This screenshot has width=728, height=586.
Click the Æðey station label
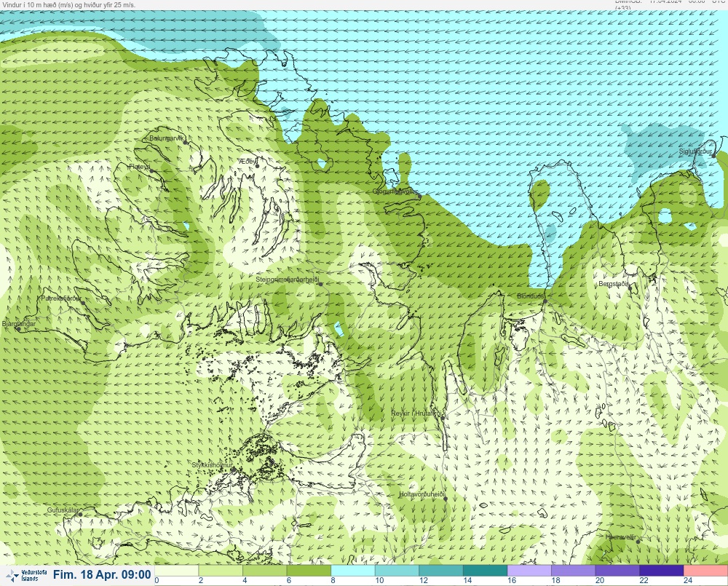click(248, 161)
